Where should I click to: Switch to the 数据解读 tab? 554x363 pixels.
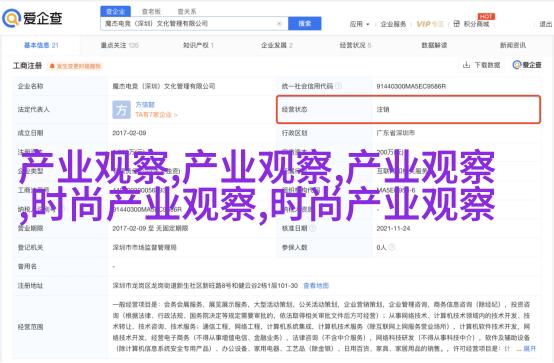coord(434,45)
